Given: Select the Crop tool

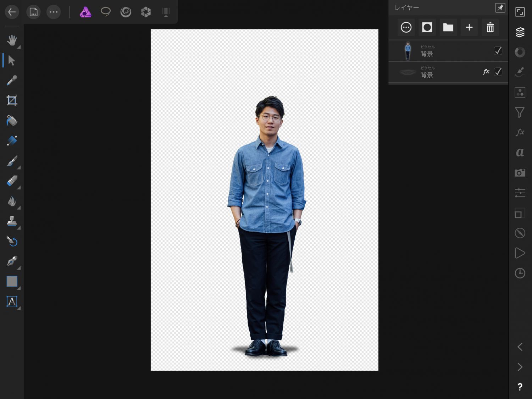Looking at the screenshot, I should (x=12, y=101).
